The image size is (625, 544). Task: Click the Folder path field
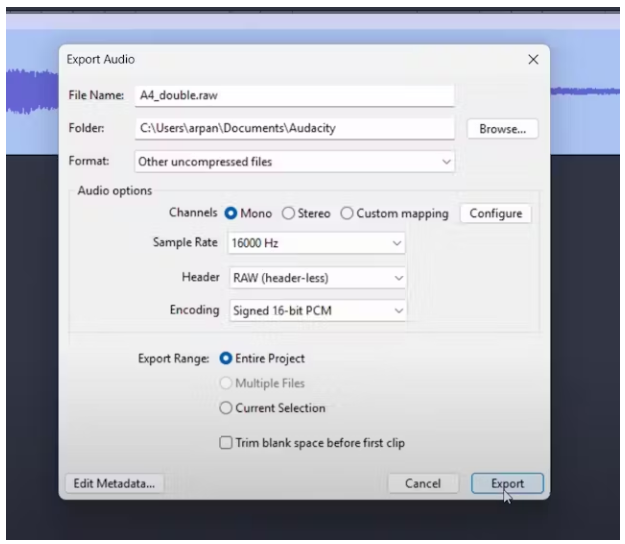[293, 128]
